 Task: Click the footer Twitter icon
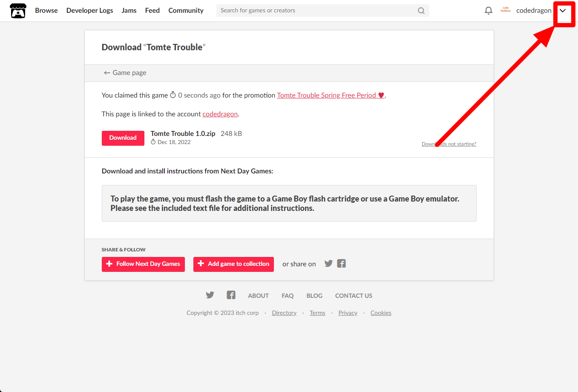coord(210,295)
